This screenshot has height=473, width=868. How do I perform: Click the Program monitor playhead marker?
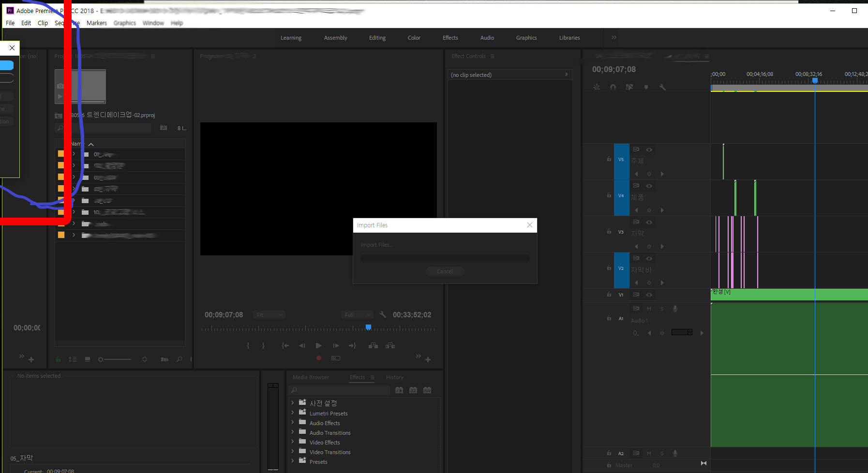368,327
